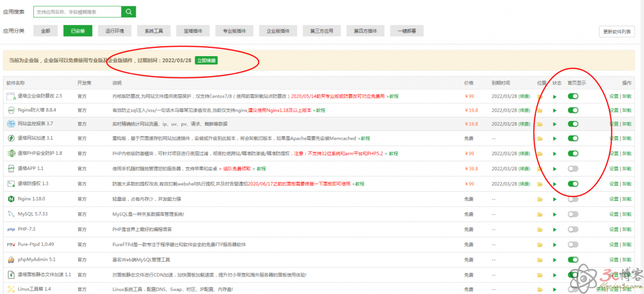Click the PHP-7.3 logo icon

pos(11,229)
